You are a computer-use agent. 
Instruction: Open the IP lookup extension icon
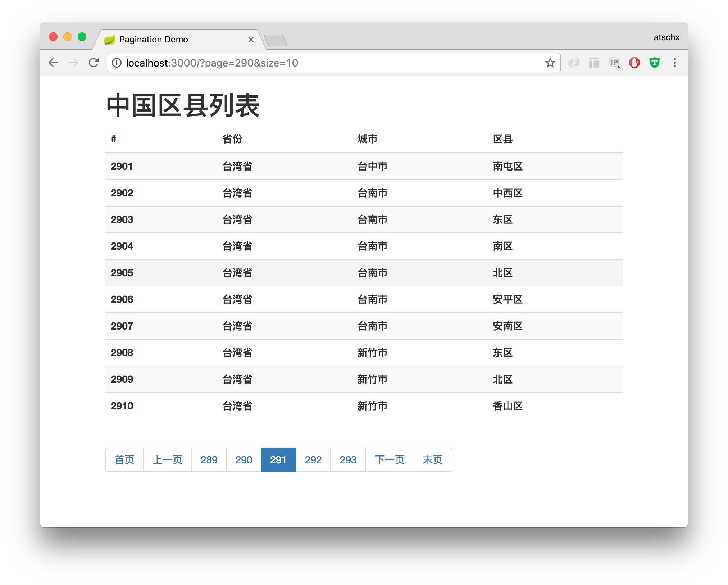pos(614,63)
